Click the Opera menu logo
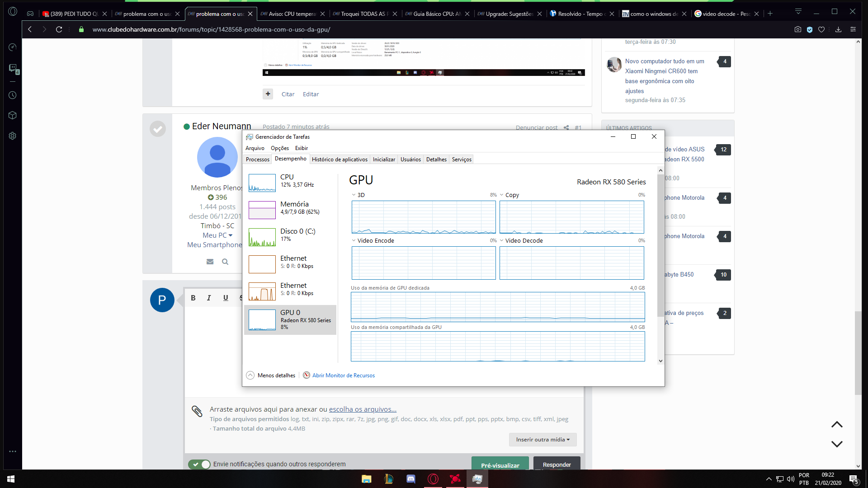 coord(13,11)
